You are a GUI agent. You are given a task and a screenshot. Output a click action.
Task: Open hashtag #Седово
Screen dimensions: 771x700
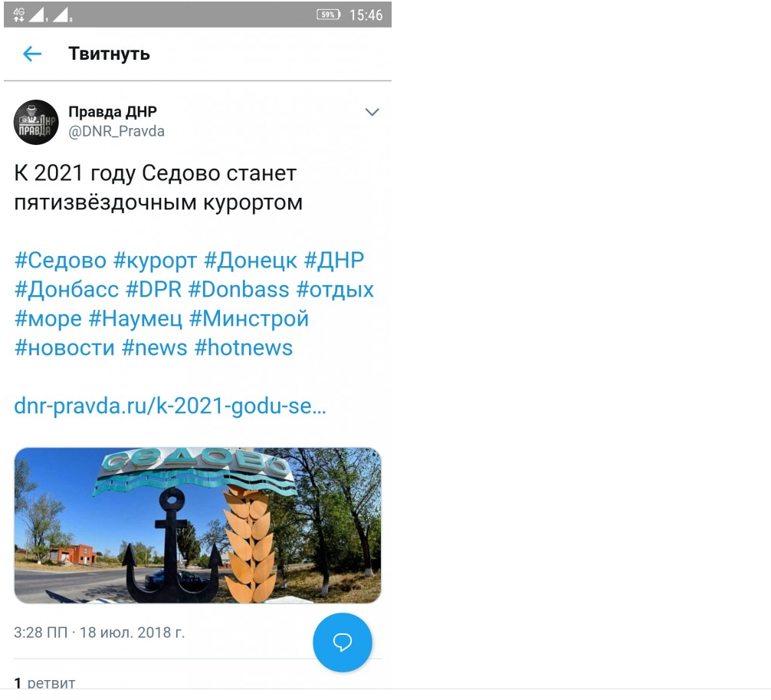click(61, 260)
